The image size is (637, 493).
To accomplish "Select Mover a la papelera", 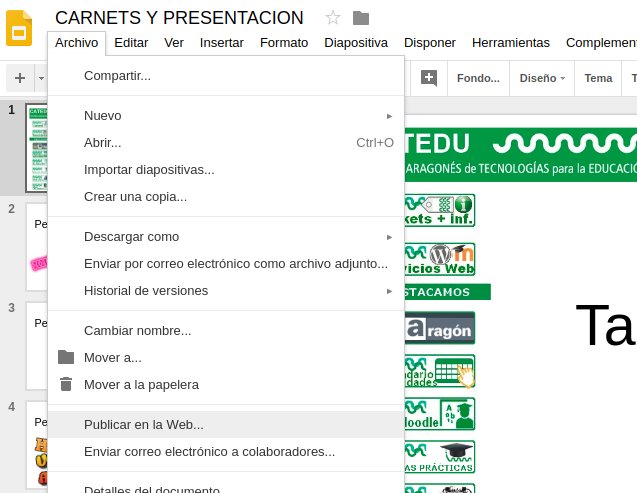I will pos(226,385).
